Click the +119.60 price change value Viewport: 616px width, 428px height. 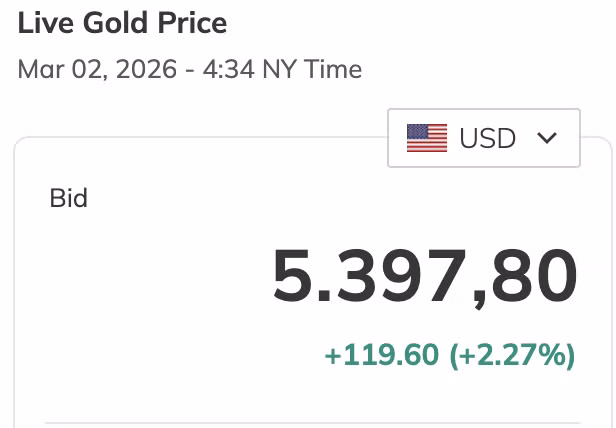(x=382, y=354)
